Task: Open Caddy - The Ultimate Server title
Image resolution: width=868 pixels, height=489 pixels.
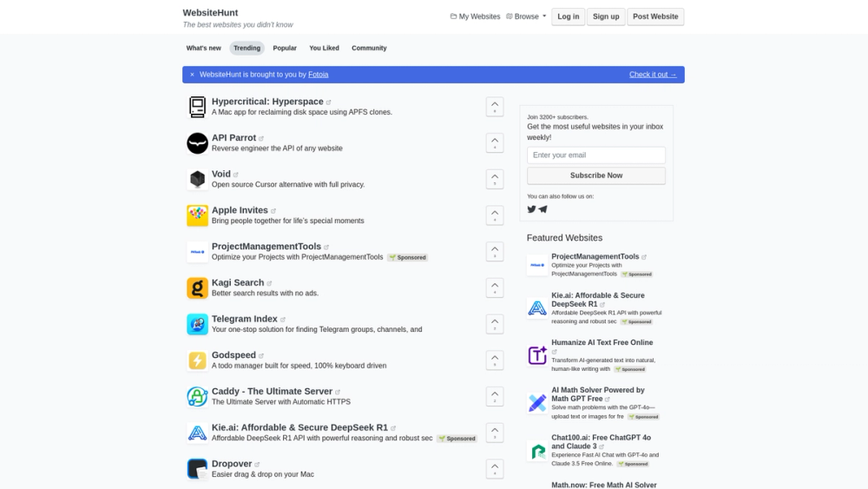Action: (x=272, y=392)
